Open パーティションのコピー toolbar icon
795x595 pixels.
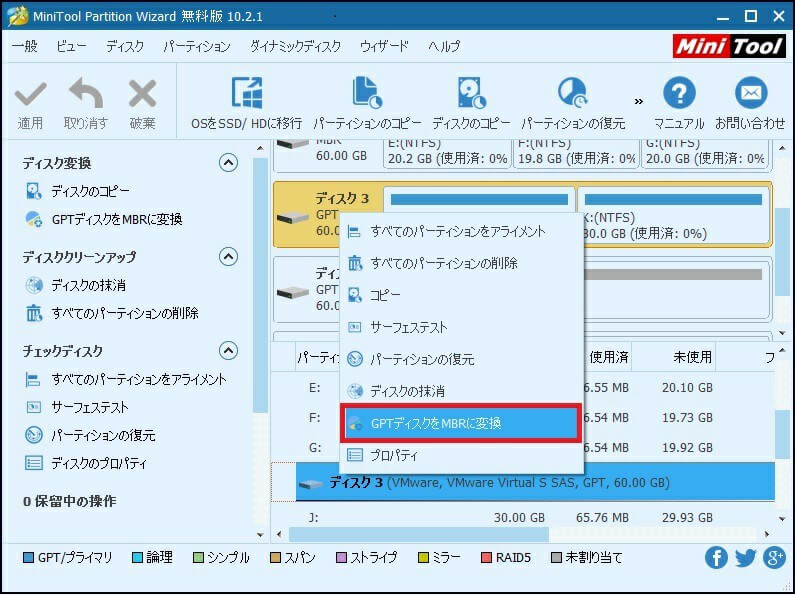pos(367,93)
